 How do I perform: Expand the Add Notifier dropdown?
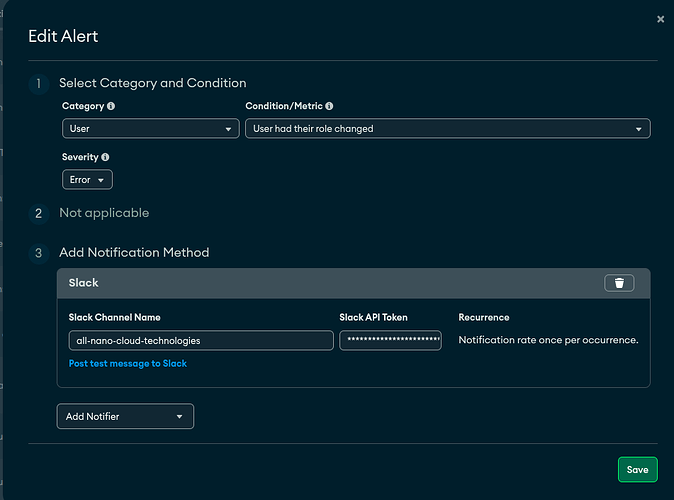point(125,416)
